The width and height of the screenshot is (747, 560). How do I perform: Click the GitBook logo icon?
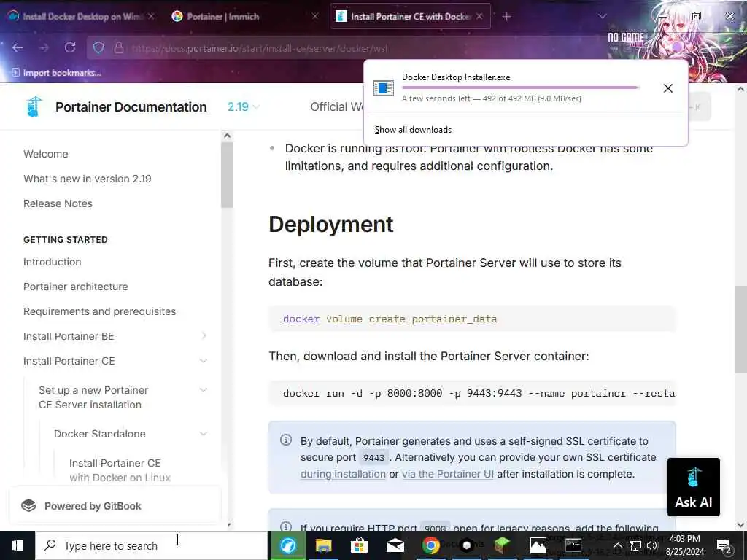(28, 506)
